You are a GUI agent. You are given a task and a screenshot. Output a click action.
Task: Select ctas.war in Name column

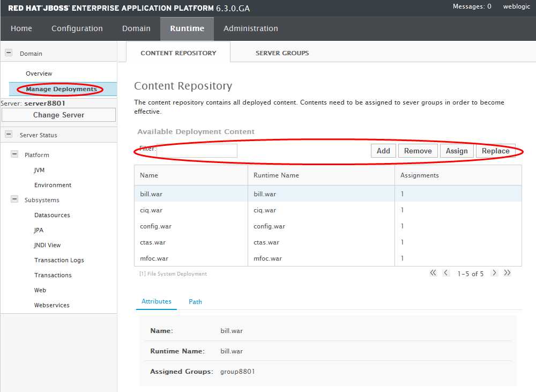(x=152, y=242)
